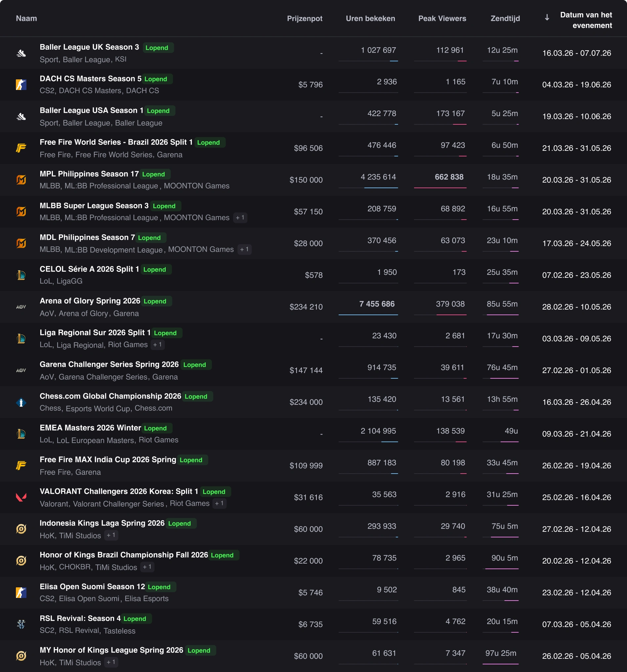This screenshot has height=672, width=627.
Task: Click the KSI tag under Baller League UK
Action: (x=121, y=59)
